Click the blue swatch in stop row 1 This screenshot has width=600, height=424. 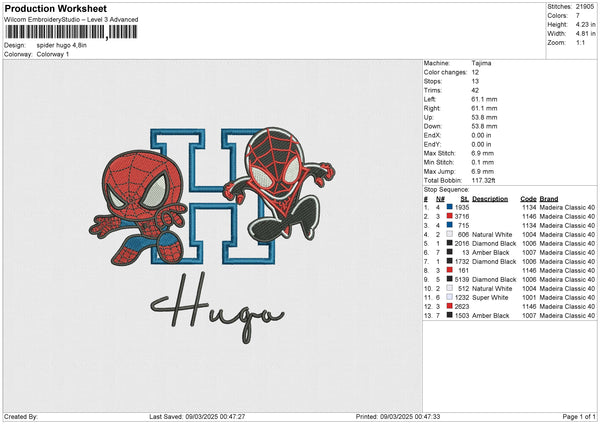pos(450,207)
